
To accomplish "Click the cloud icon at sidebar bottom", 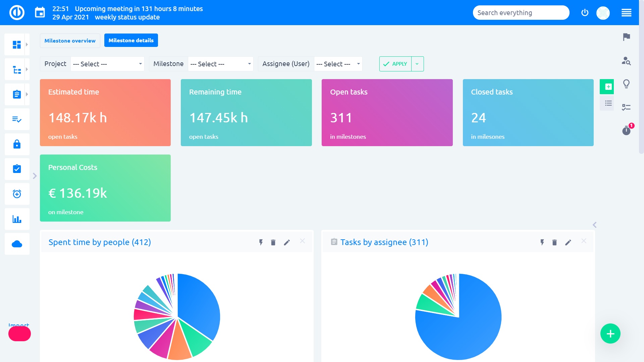I will point(16,244).
